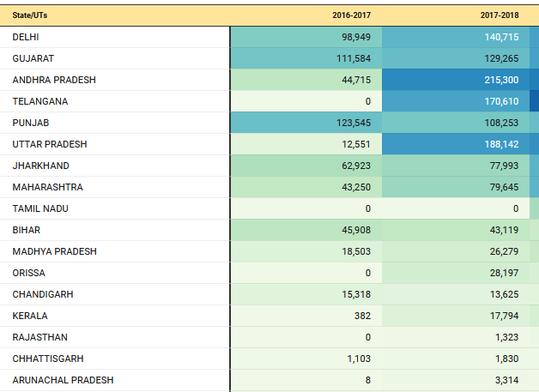Click the State/UTs column header
This screenshot has width=539, height=392.
click(x=30, y=15)
